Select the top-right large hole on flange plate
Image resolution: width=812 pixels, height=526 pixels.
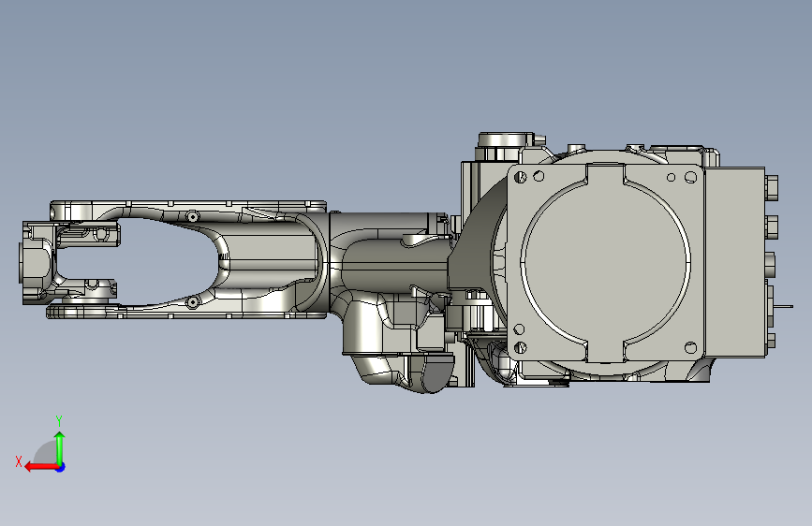[x=690, y=178]
